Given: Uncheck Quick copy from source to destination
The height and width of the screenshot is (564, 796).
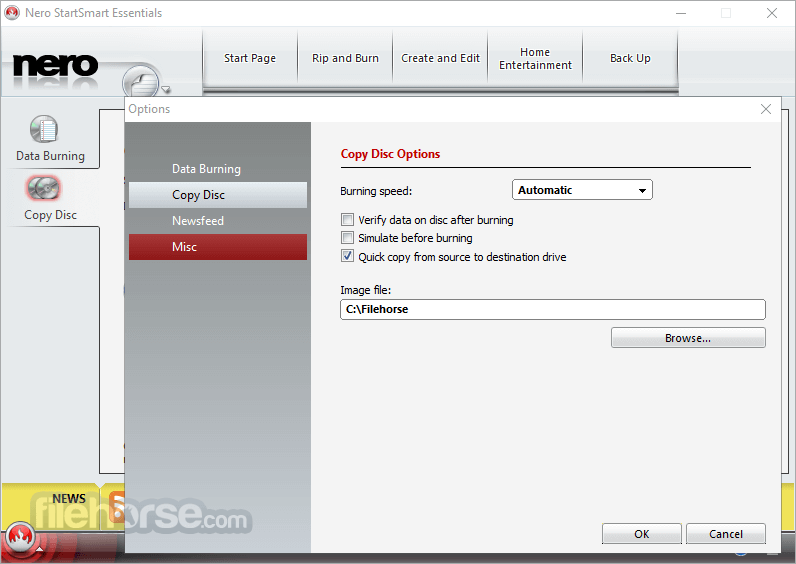Looking at the screenshot, I should pos(348,257).
